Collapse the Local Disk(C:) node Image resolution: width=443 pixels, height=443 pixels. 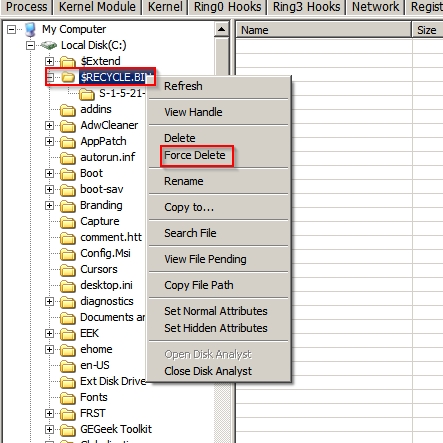click(x=30, y=45)
